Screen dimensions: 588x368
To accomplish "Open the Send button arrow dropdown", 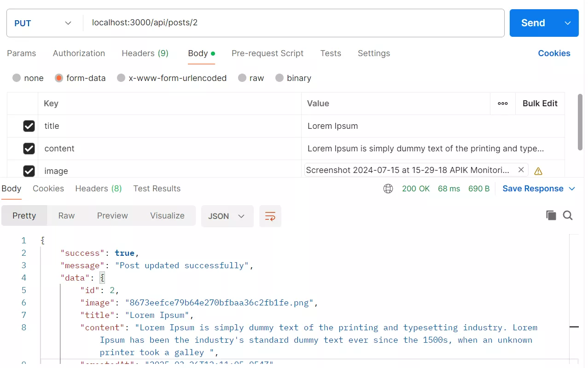I will (x=568, y=23).
